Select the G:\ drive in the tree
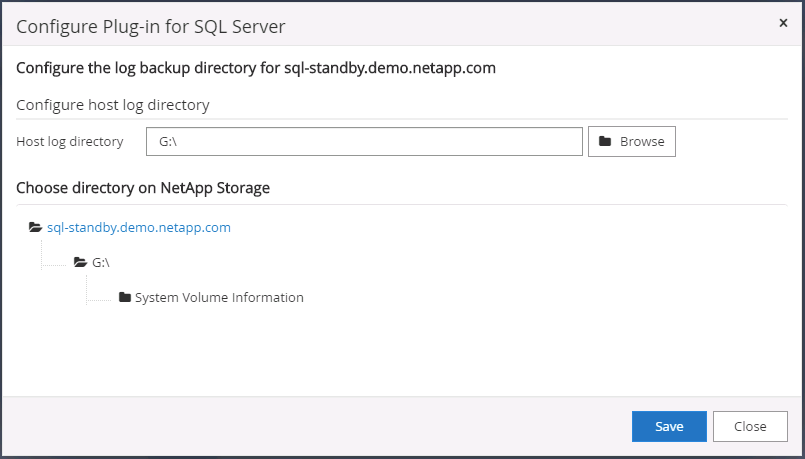805x459 pixels. click(100, 263)
